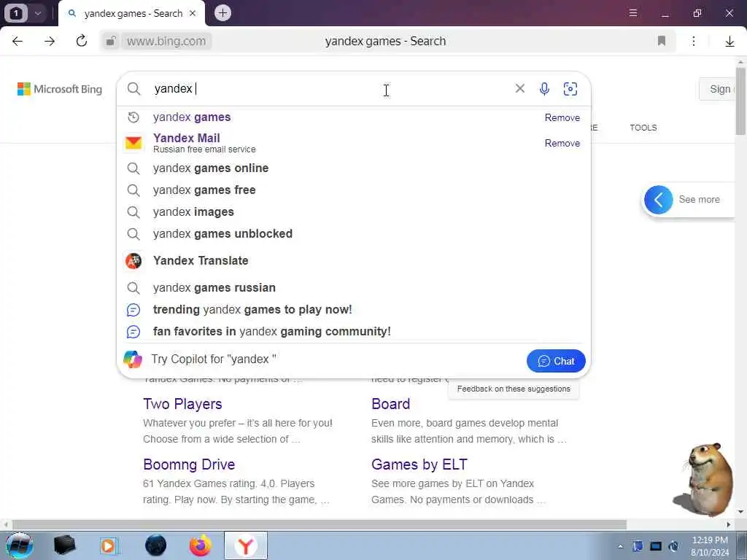The image size is (747, 560).
Task: Focus the Bing search input field
Action: coord(329,88)
